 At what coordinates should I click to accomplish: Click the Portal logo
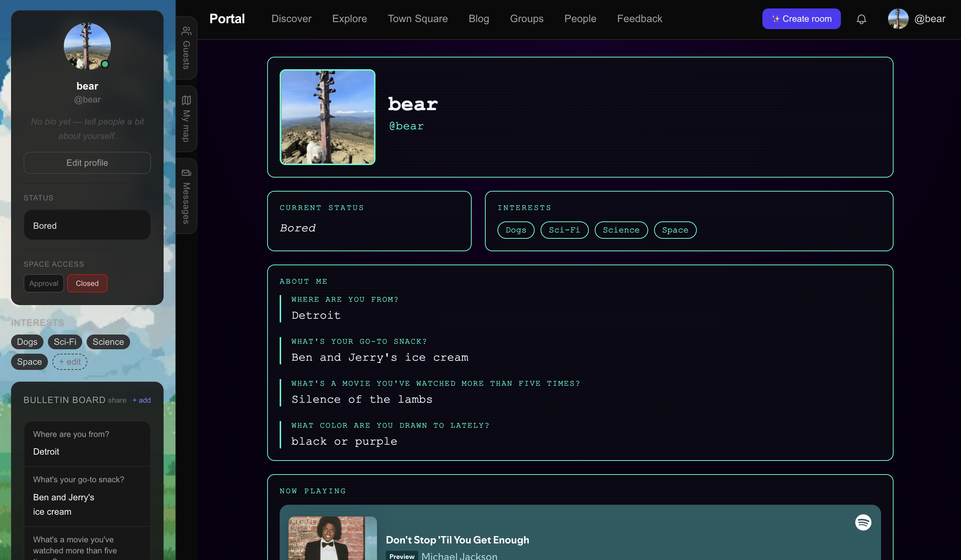[227, 19]
